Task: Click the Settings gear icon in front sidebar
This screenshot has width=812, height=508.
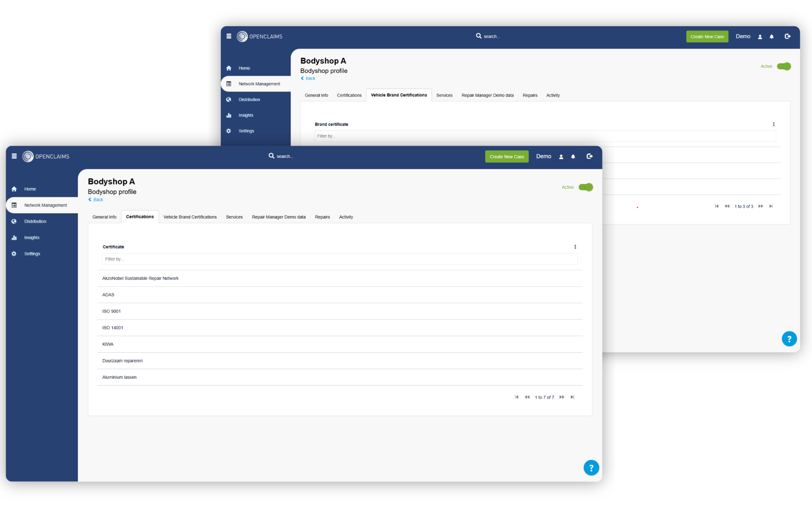Action: tap(14, 254)
